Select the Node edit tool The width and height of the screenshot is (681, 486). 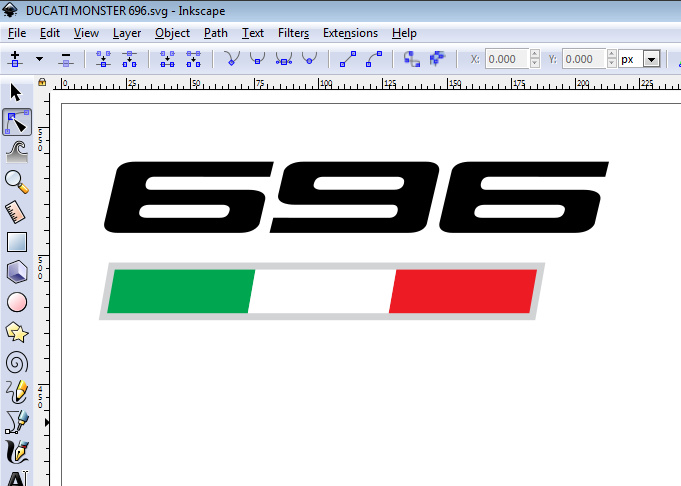point(17,122)
